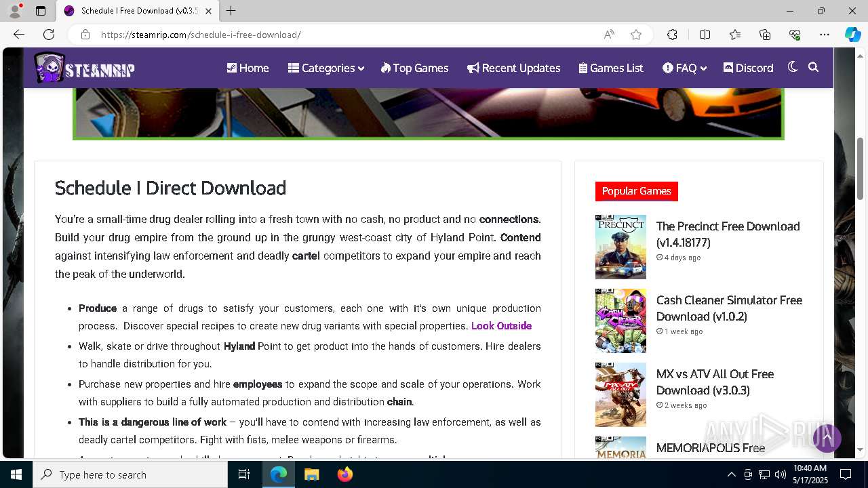
Task: Click MX vs ATV thumbnail
Action: pyautogui.click(x=620, y=394)
